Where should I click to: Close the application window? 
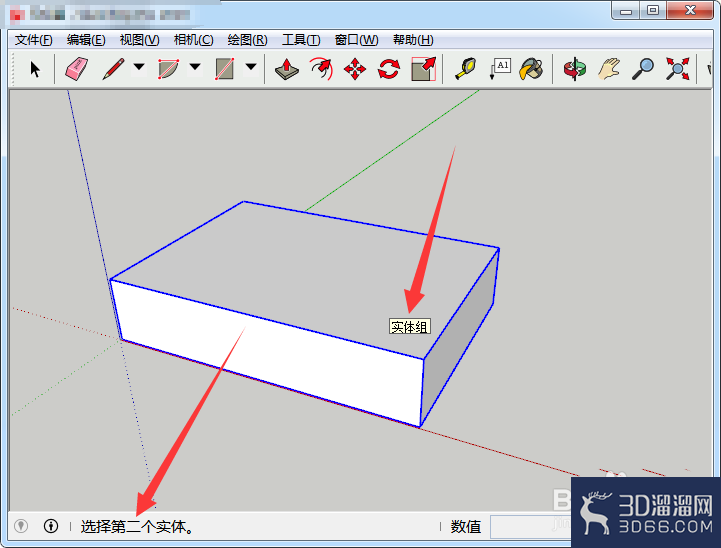690,11
